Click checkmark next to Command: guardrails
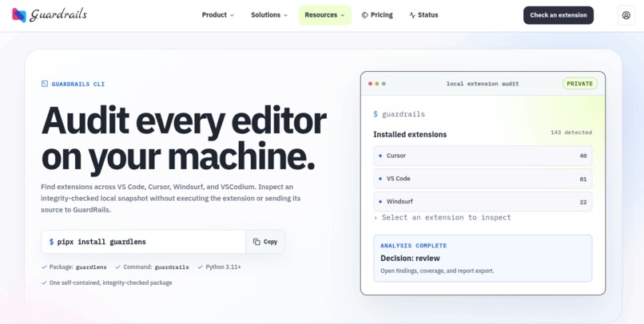Viewport: 644px width, 324px height. point(118,267)
